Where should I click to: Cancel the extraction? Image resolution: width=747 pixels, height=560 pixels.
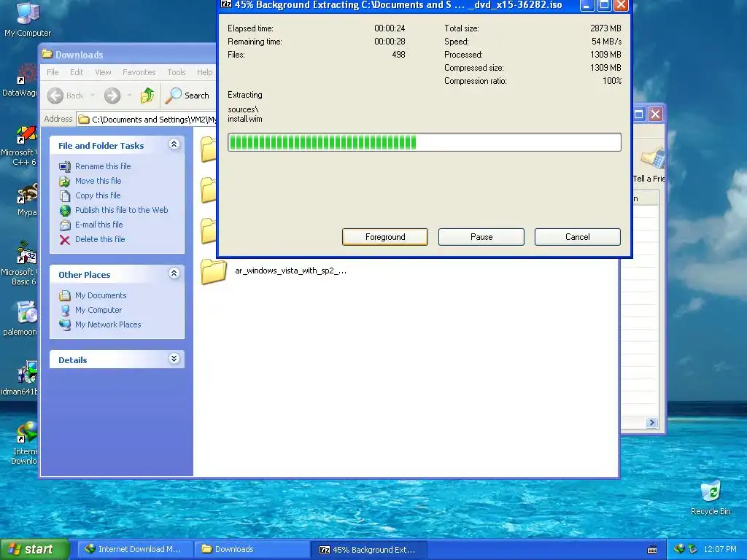pos(578,237)
